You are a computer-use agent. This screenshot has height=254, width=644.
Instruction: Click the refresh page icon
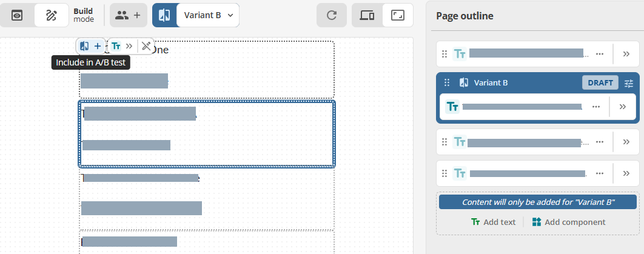(332, 16)
